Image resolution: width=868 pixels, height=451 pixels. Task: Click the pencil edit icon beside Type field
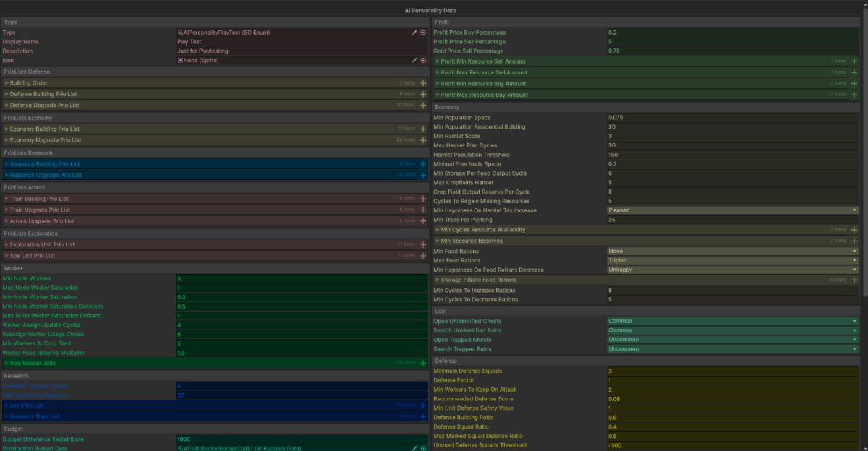tap(414, 33)
